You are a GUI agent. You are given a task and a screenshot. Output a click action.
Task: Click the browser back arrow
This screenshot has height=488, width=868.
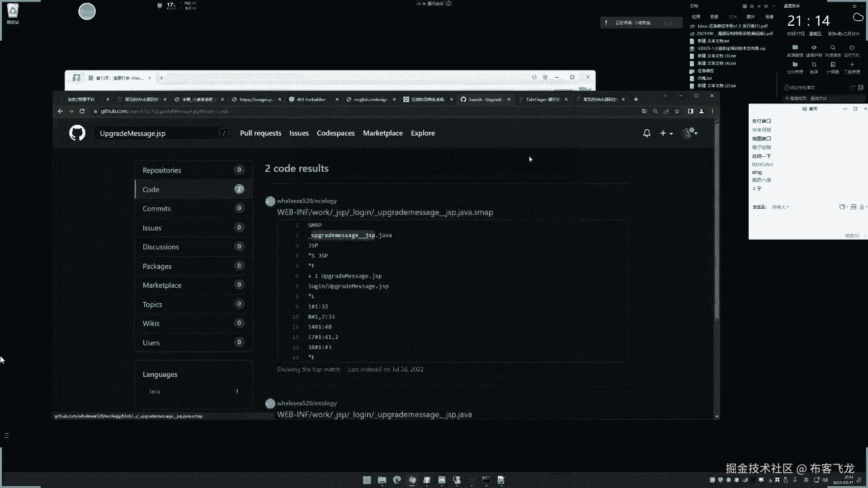click(60, 111)
